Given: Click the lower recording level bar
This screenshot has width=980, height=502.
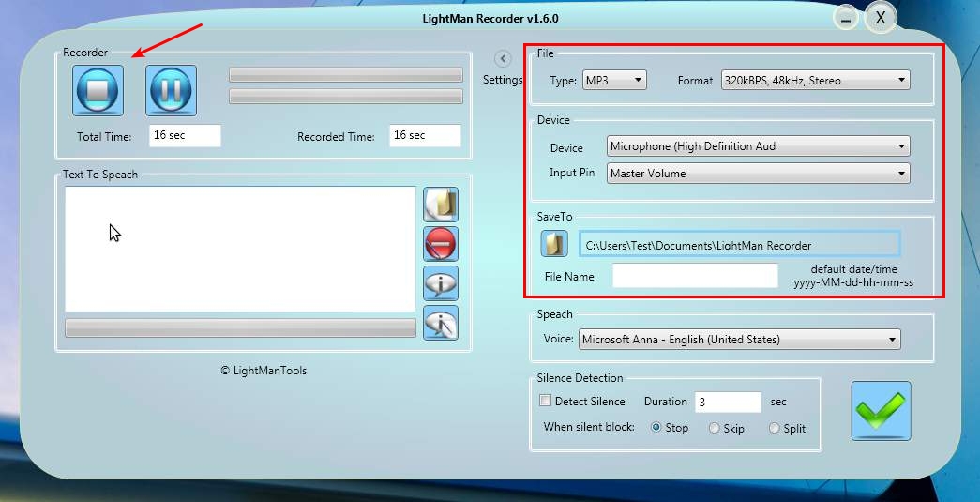Looking at the screenshot, I should tap(346, 97).
